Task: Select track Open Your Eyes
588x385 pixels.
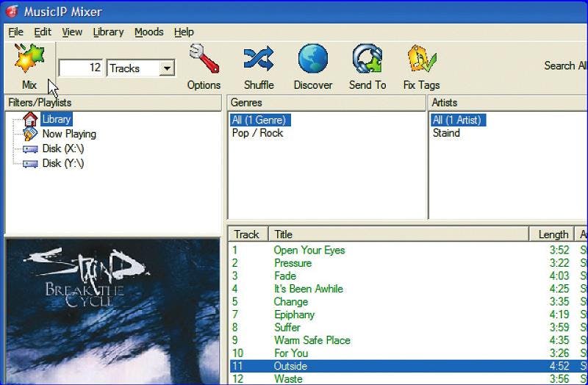Action: 409,250
